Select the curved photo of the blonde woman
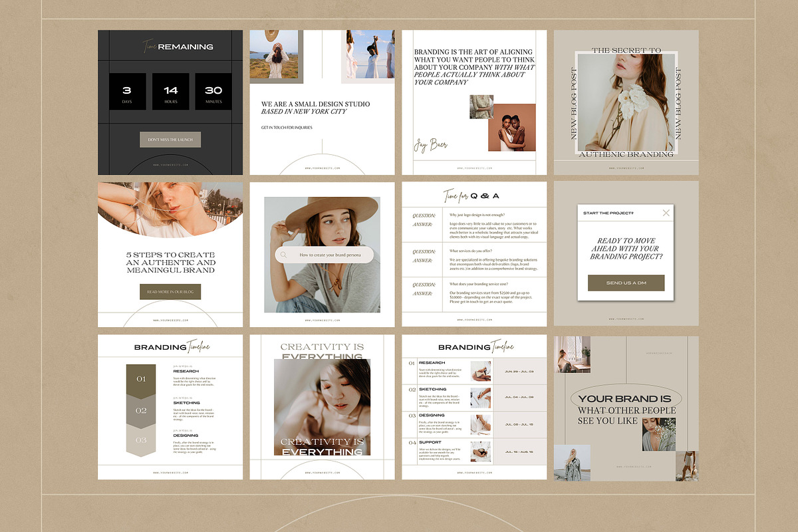The image size is (798, 532). coord(170,209)
